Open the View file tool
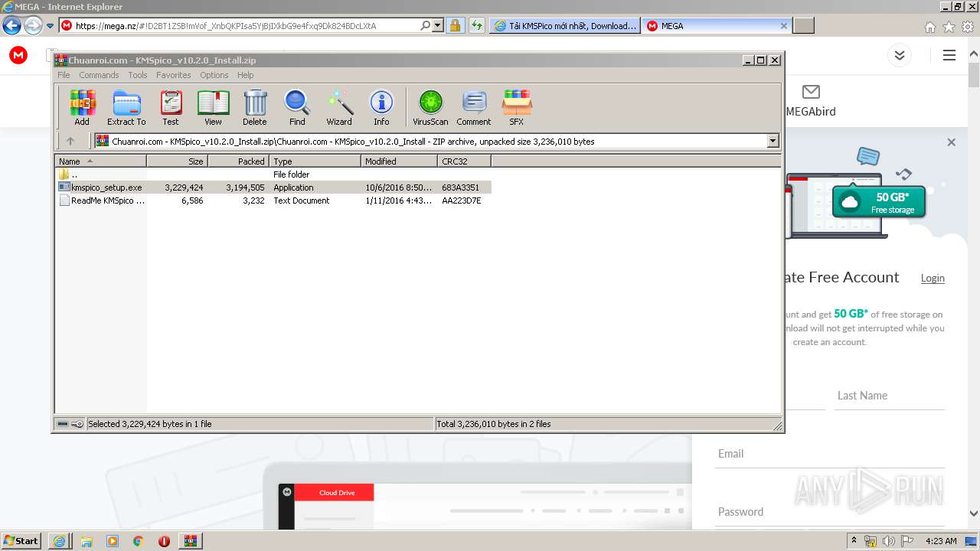The height and width of the screenshot is (551, 980). coord(213,107)
